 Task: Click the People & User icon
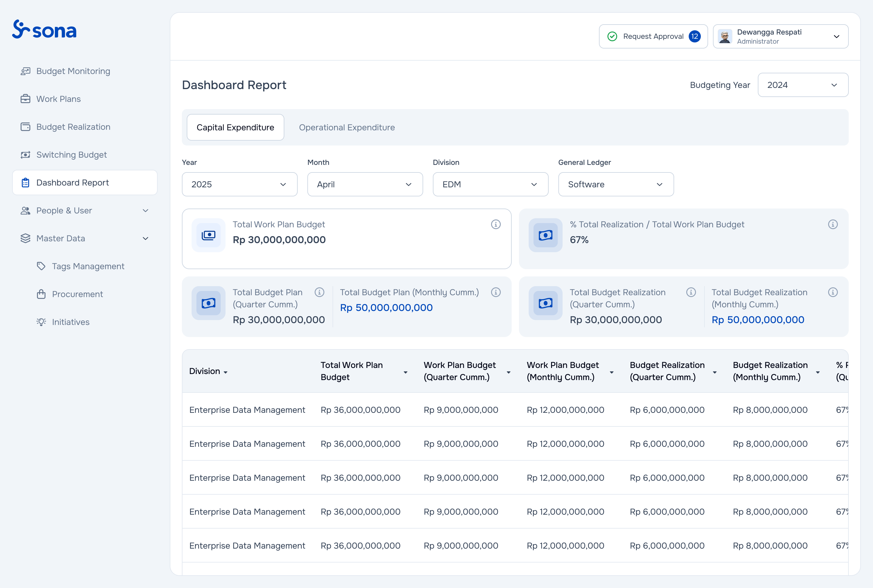(x=25, y=211)
